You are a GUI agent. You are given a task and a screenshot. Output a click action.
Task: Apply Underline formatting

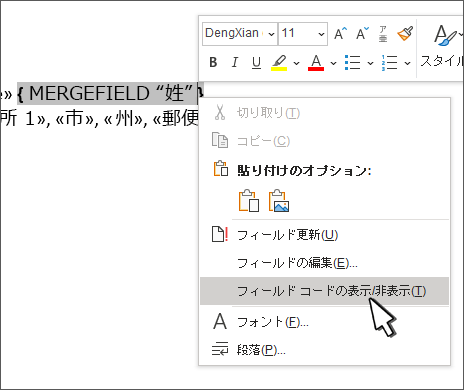(x=256, y=62)
